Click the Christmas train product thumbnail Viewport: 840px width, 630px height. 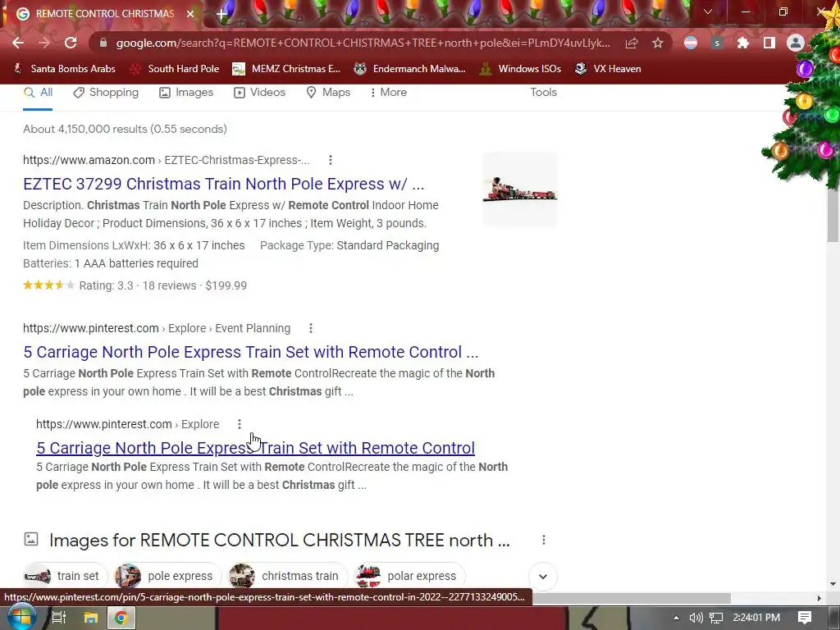tap(519, 189)
